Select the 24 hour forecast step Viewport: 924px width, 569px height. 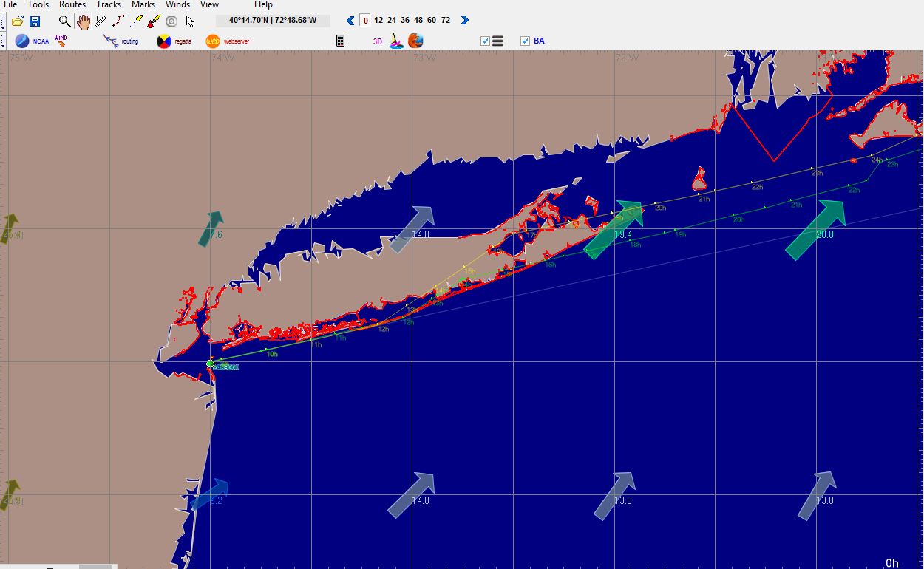(x=392, y=21)
